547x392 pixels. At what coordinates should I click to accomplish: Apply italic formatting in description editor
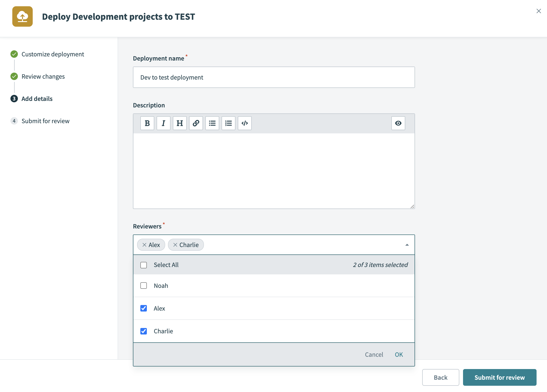pyautogui.click(x=163, y=123)
